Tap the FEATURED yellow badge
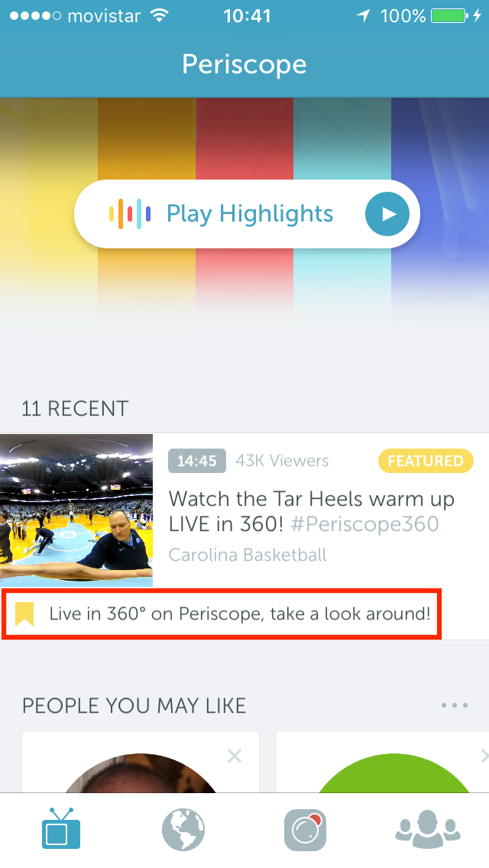This screenshot has height=868, width=489. coord(426,462)
